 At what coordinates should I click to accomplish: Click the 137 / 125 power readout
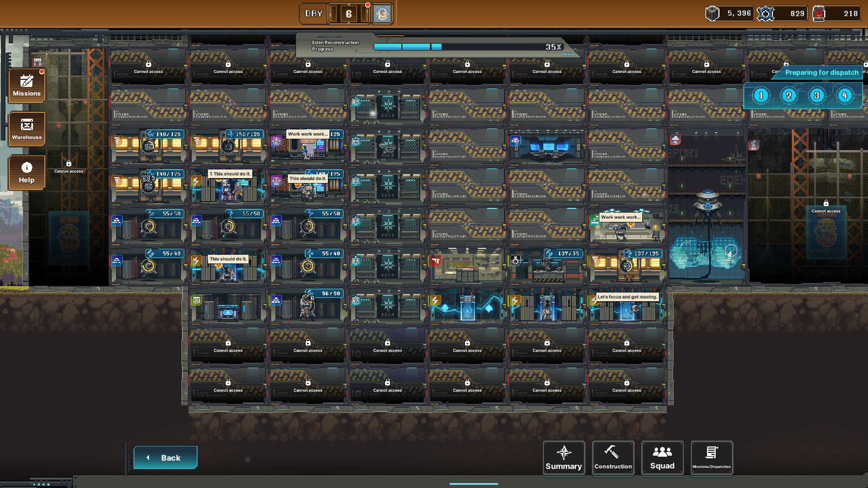(x=643, y=253)
